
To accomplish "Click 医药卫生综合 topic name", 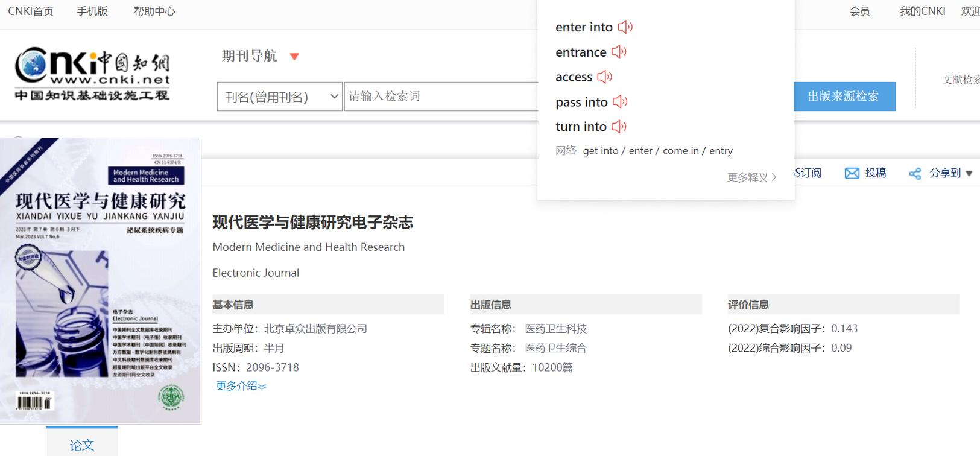I will [555, 348].
